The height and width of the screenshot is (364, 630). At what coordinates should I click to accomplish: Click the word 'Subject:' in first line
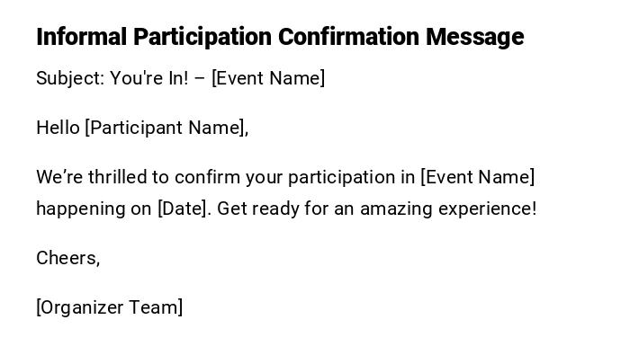click(69, 78)
